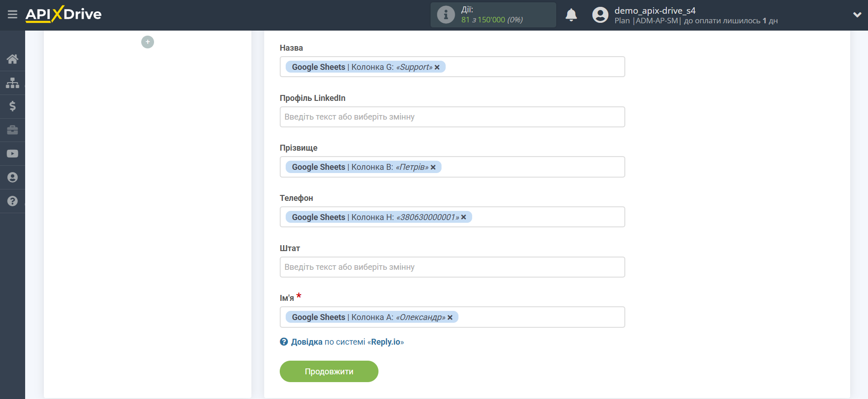Open the billing dollar icon
The image size is (868, 399).
coord(12,106)
